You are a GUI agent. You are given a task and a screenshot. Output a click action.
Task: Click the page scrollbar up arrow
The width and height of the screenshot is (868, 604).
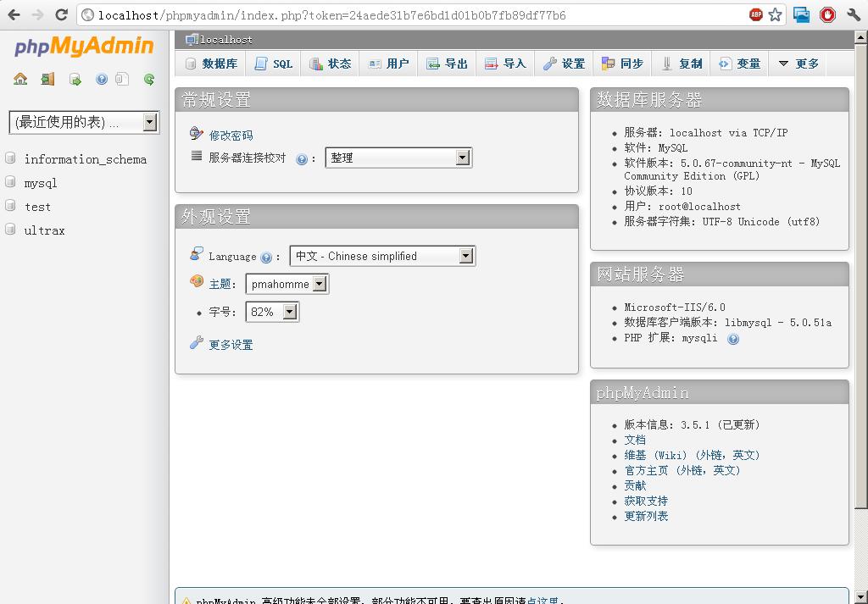click(x=861, y=37)
